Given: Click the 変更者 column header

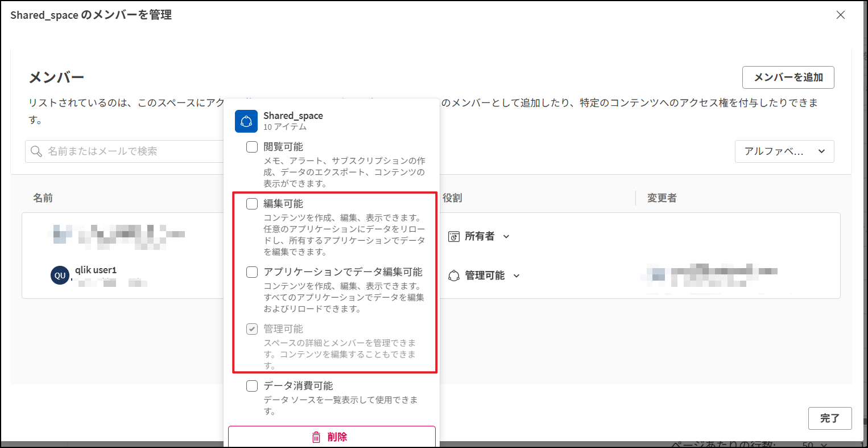Looking at the screenshot, I should [x=662, y=198].
